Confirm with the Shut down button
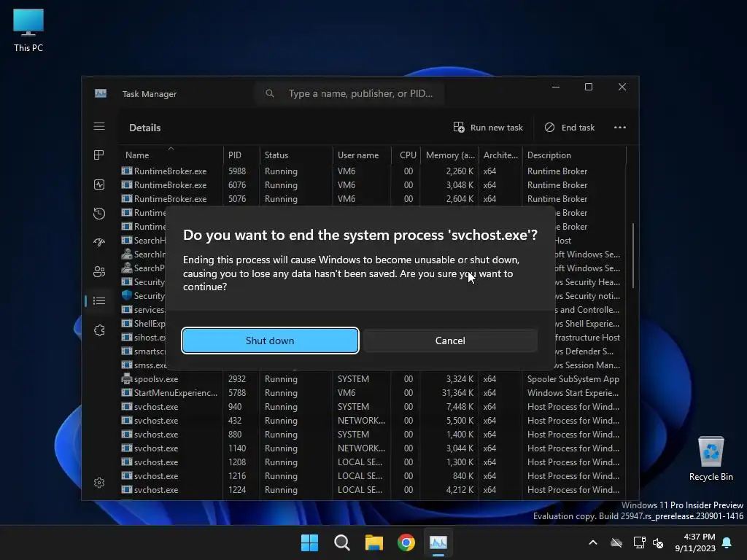 (x=270, y=341)
